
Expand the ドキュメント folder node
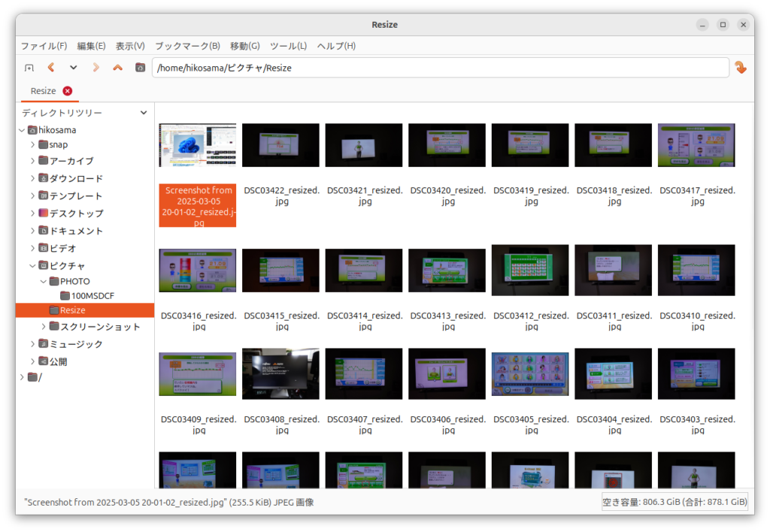33,231
